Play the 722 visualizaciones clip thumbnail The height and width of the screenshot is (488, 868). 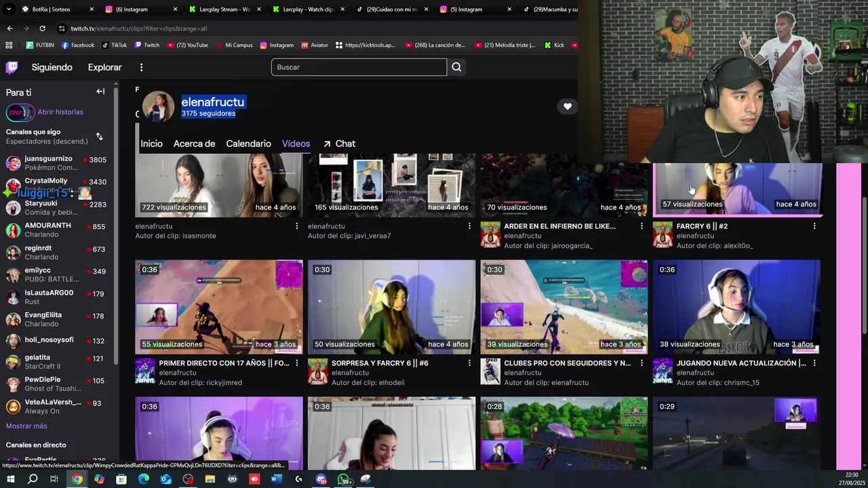(x=218, y=185)
